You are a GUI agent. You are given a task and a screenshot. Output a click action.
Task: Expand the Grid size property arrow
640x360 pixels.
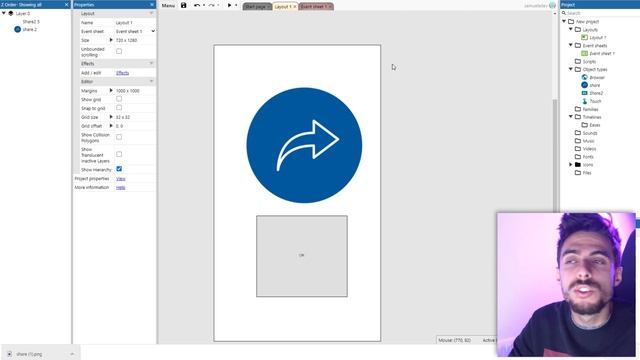111,117
